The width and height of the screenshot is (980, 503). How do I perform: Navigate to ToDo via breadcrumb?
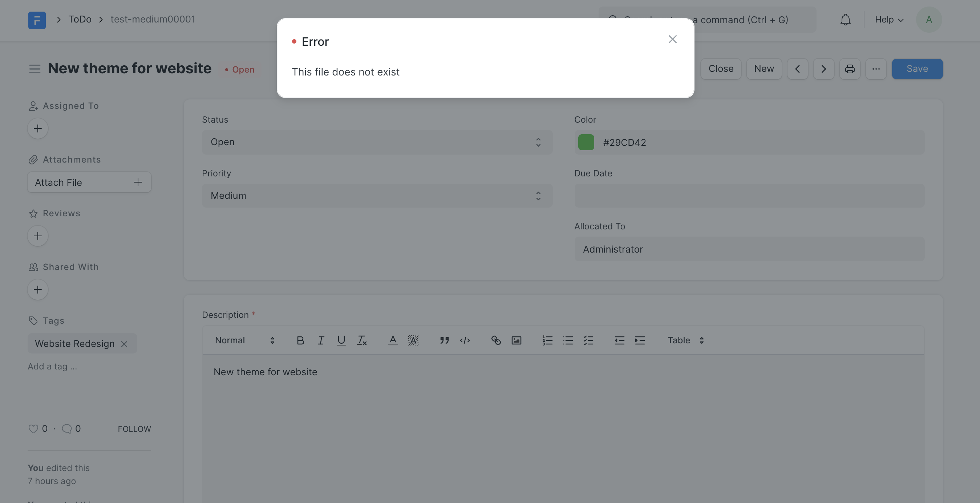[x=79, y=19]
